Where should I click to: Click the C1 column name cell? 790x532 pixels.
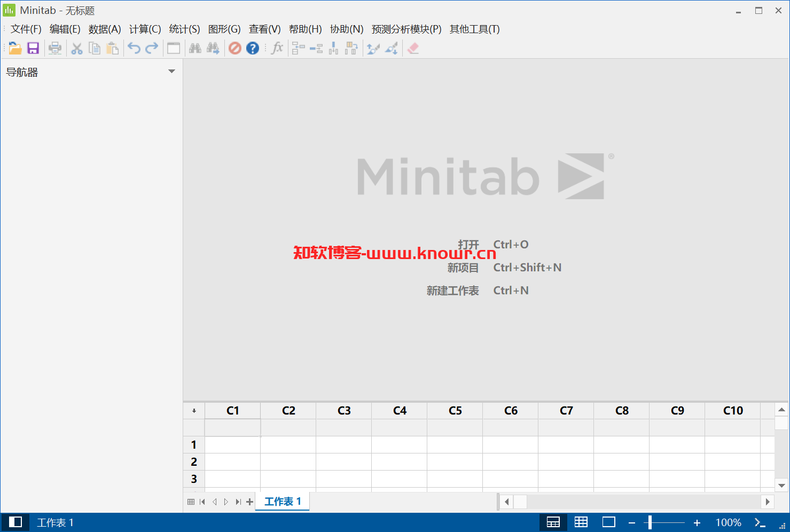point(233,427)
